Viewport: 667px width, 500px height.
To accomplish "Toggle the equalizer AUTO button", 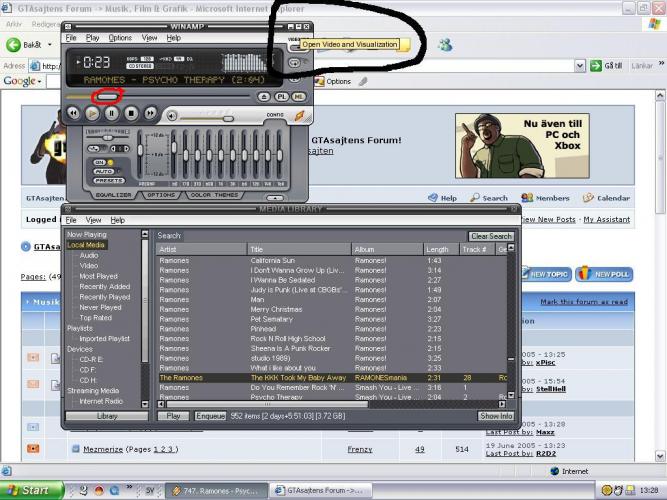I will (x=102, y=171).
